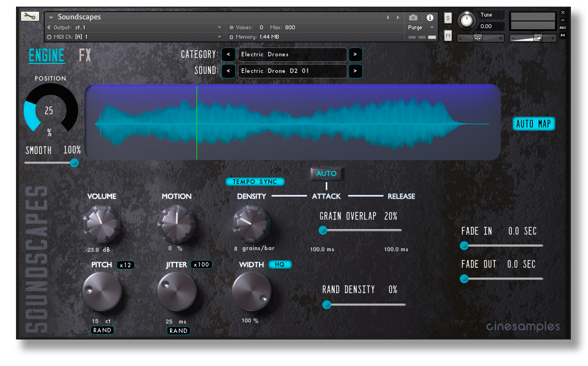
Task: Mute the Soundscapes instrument with the M icon
Action: [x=448, y=35]
